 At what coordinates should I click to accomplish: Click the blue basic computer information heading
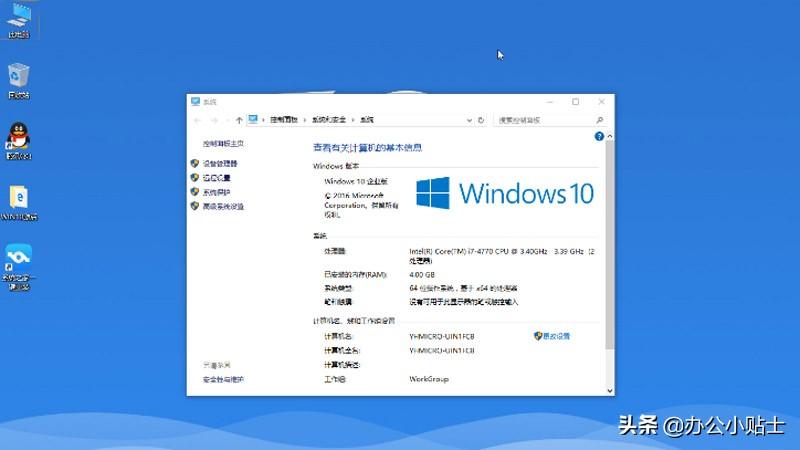click(x=367, y=147)
